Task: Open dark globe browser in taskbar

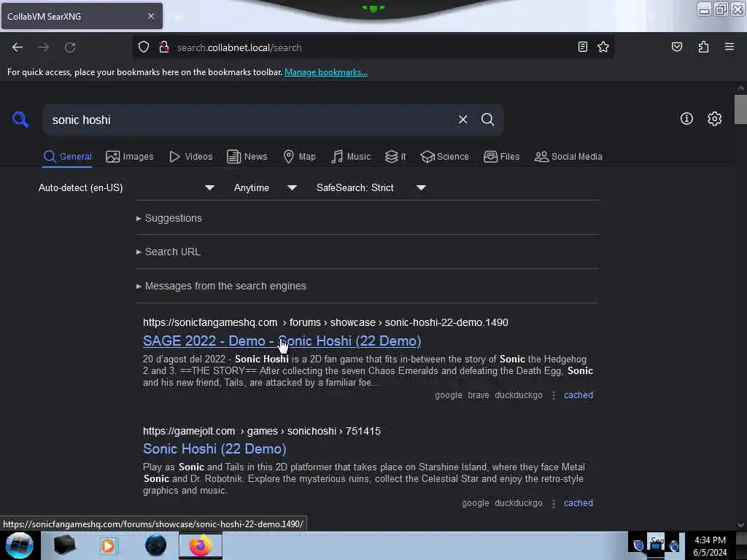Action: click(x=155, y=545)
